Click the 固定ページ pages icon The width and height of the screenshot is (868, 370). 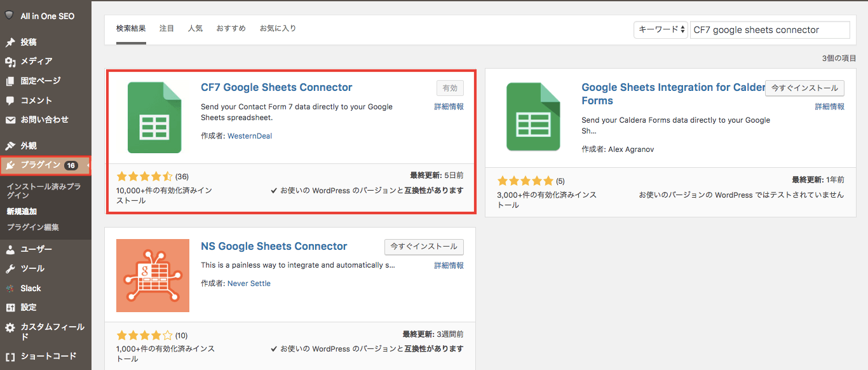10,81
